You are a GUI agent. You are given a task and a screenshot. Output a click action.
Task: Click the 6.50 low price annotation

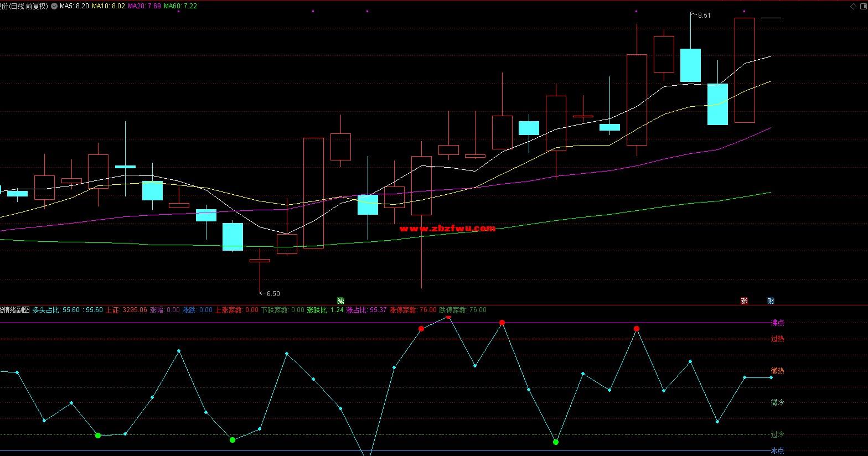tap(273, 294)
